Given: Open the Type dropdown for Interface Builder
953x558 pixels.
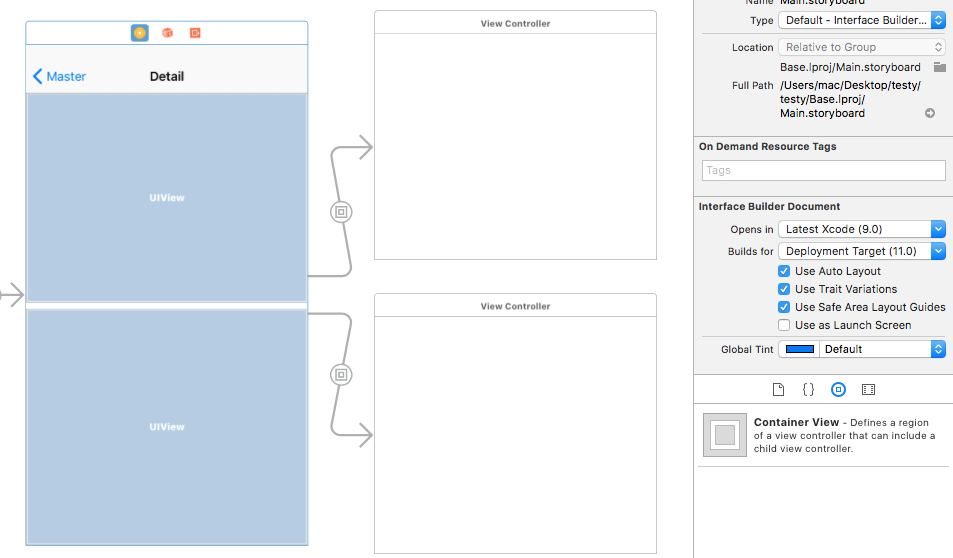Looking at the screenshot, I should tap(862, 20).
